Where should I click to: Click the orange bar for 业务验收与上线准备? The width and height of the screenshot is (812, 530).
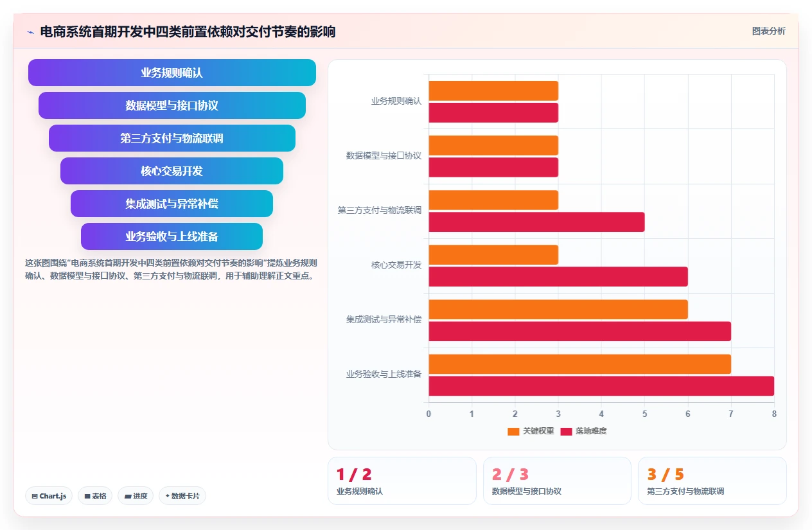click(580, 364)
